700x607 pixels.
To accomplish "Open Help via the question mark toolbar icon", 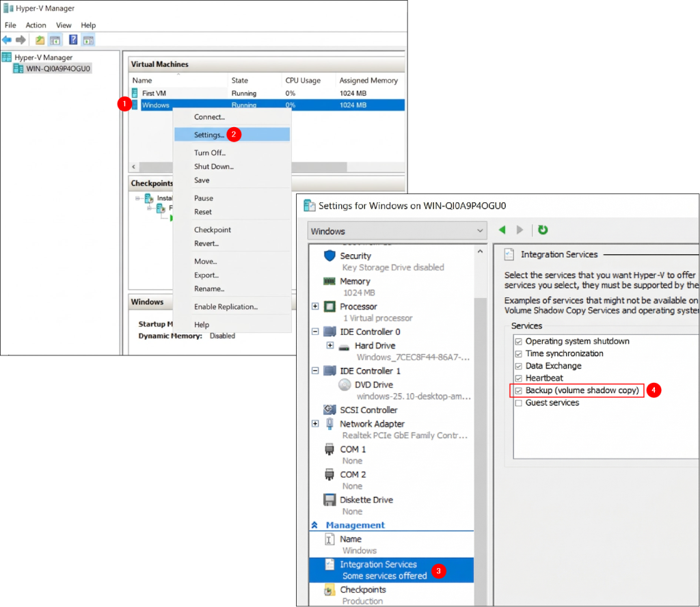I will [73, 40].
